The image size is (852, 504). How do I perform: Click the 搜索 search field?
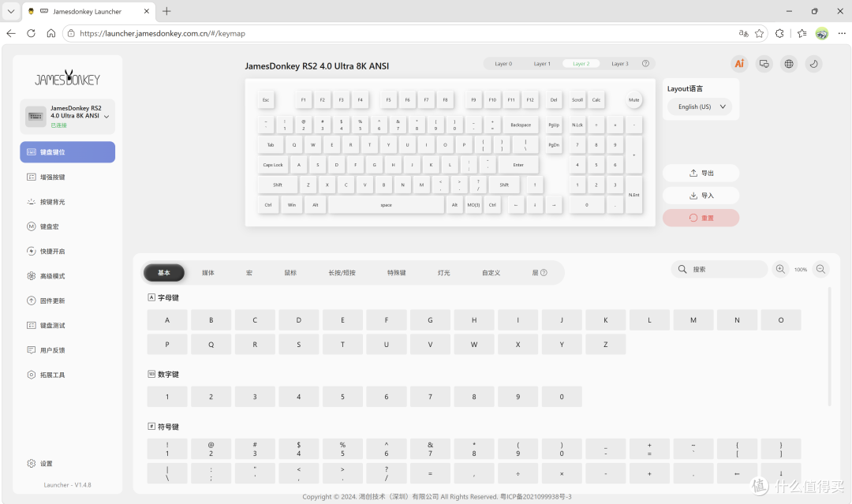pos(719,269)
